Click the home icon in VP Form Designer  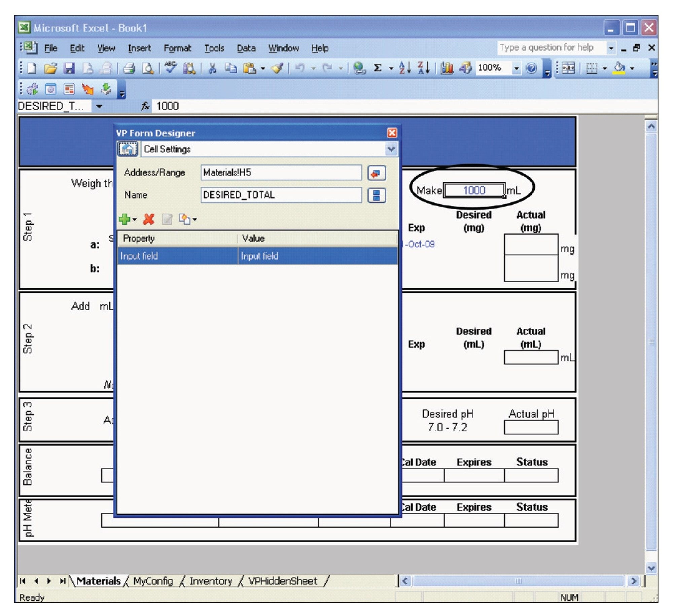128,149
